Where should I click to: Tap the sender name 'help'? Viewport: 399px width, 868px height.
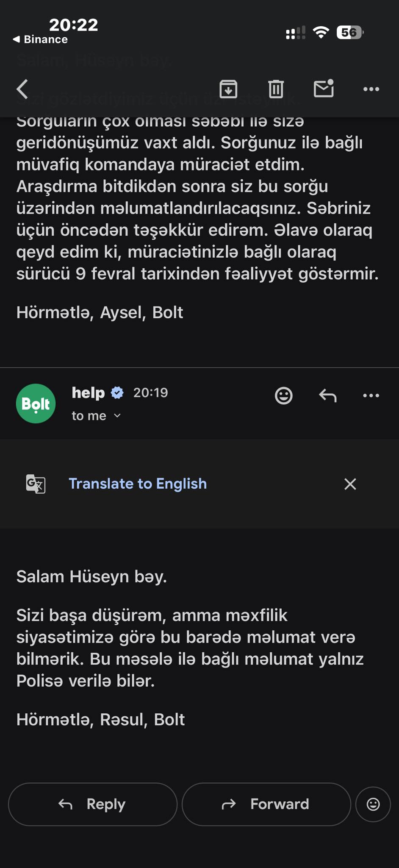tap(88, 393)
